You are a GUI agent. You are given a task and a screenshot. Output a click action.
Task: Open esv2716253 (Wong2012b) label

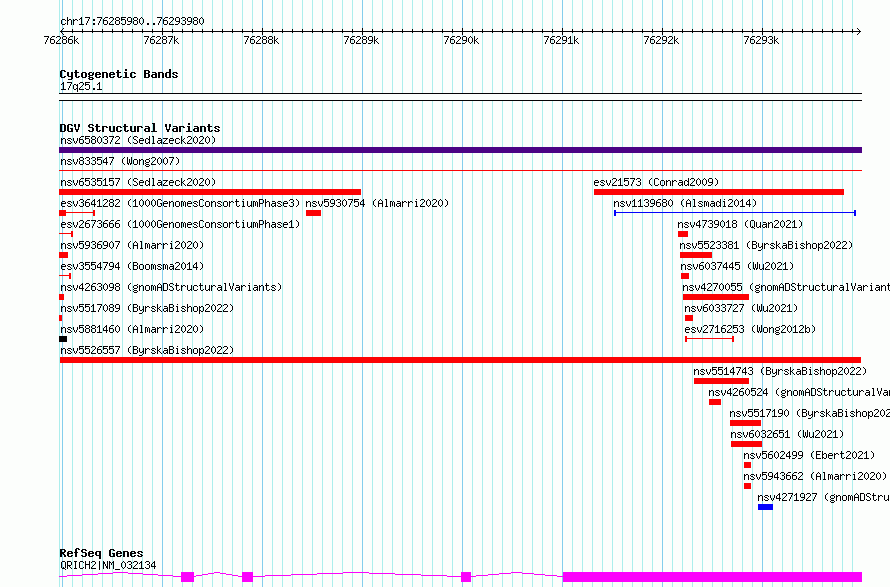coord(750,329)
